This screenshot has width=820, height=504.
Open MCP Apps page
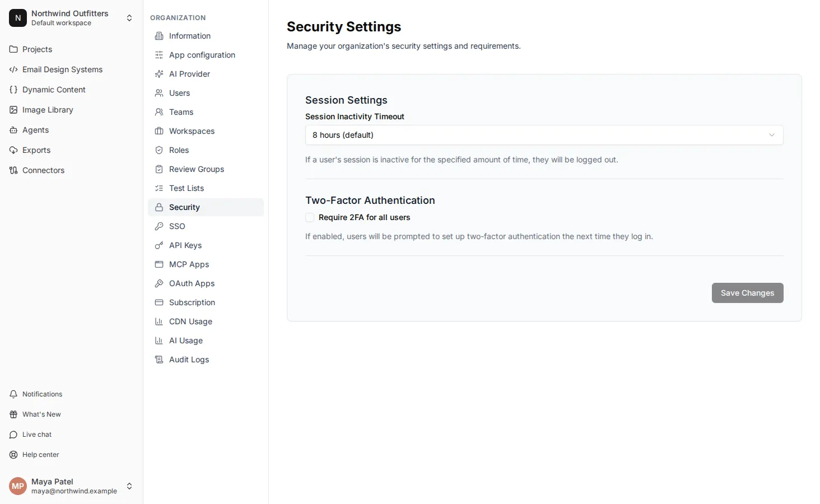point(206,264)
